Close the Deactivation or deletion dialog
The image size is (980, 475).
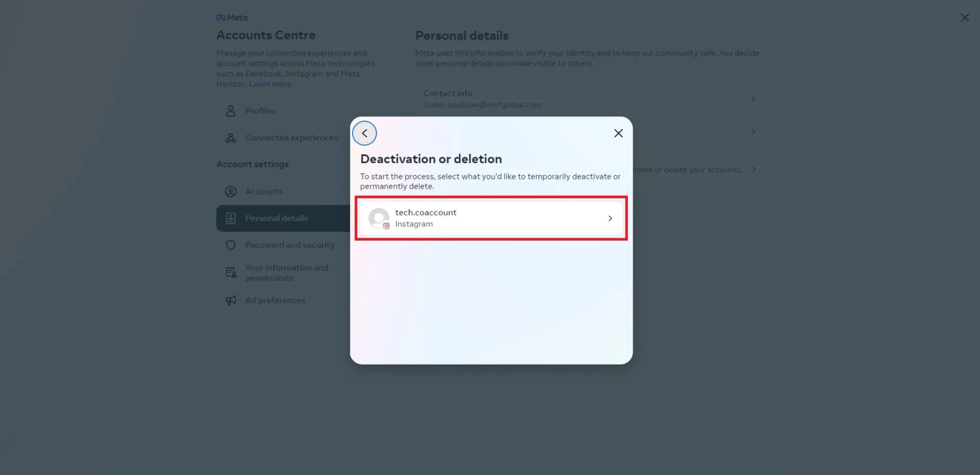pyautogui.click(x=618, y=133)
